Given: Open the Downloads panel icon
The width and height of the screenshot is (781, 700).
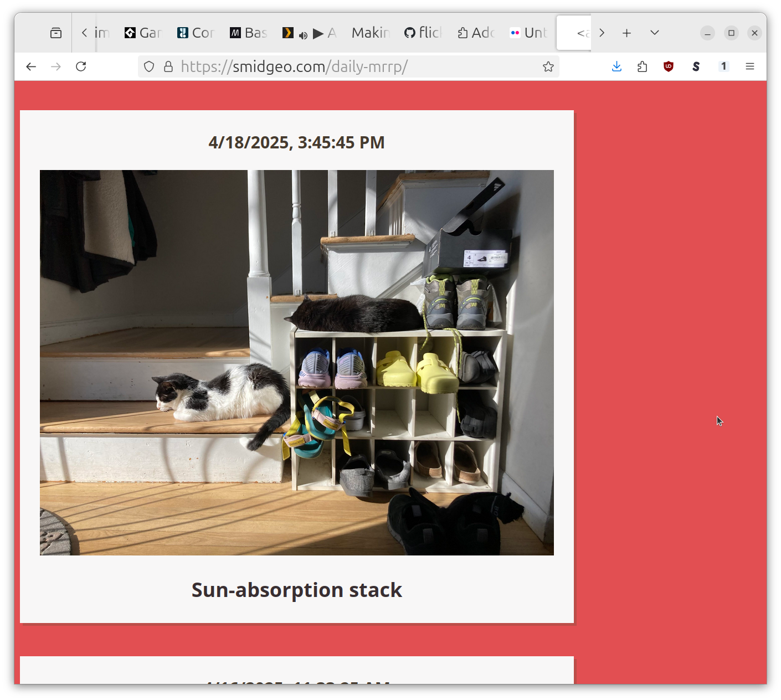Looking at the screenshot, I should click(616, 66).
